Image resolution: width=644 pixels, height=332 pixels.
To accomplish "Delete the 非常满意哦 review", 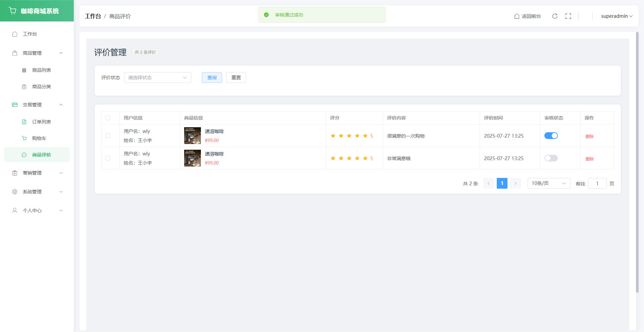I will (589, 159).
